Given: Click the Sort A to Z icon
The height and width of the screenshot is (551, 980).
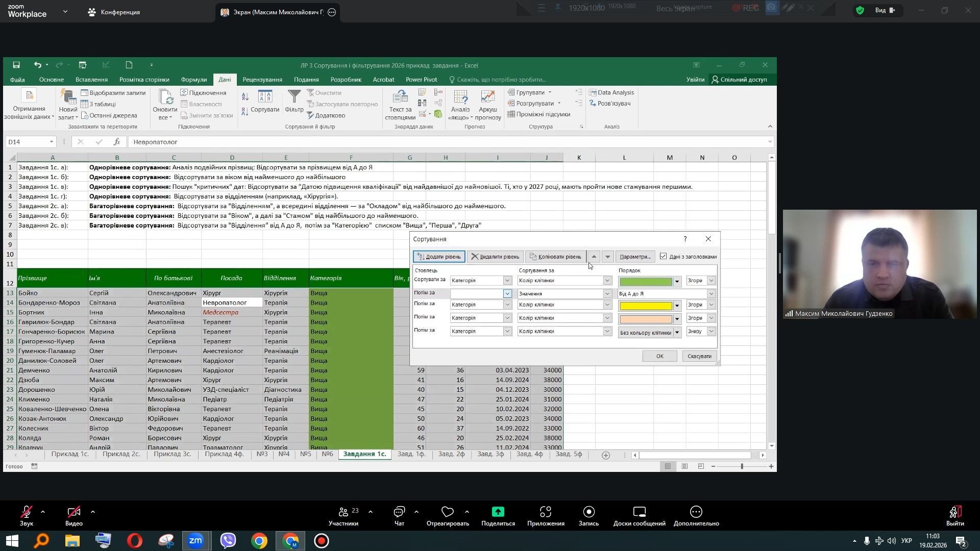Looking at the screenshot, I should click(x=245, y=96).
